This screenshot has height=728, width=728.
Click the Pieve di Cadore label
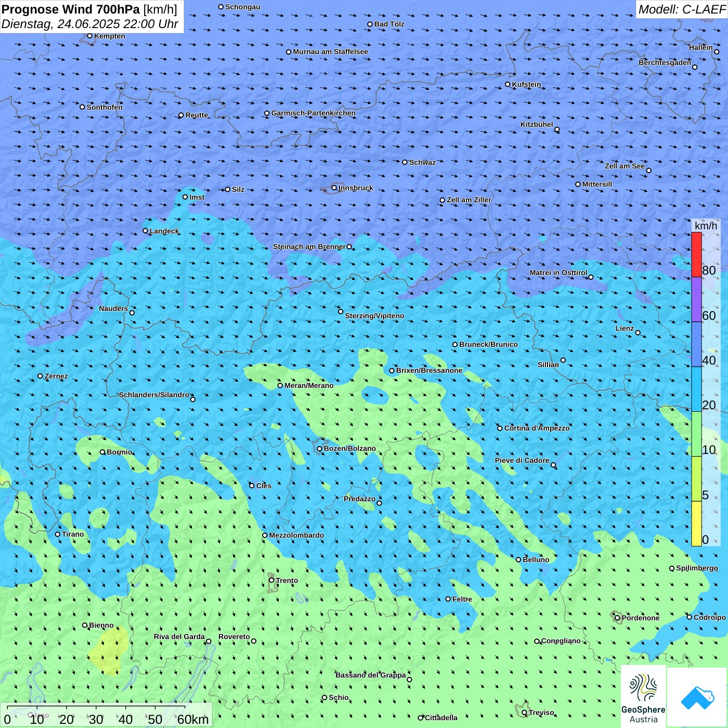pos(522,460)
